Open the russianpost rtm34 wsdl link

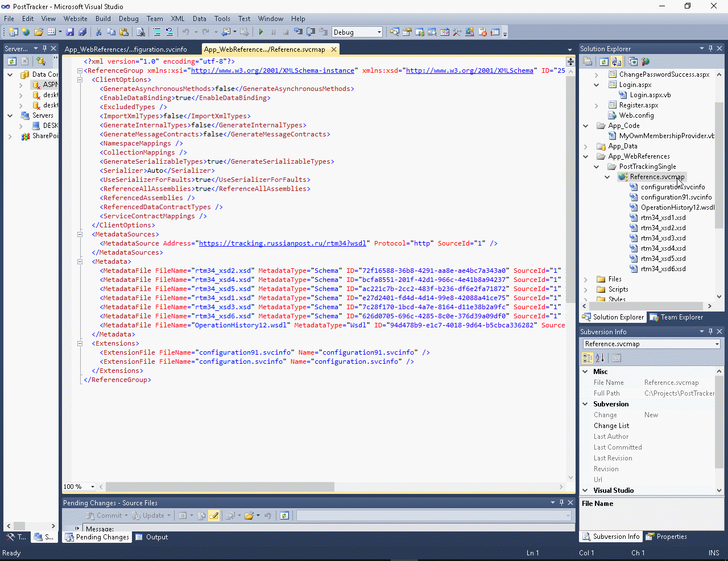(x=282, y=243)
